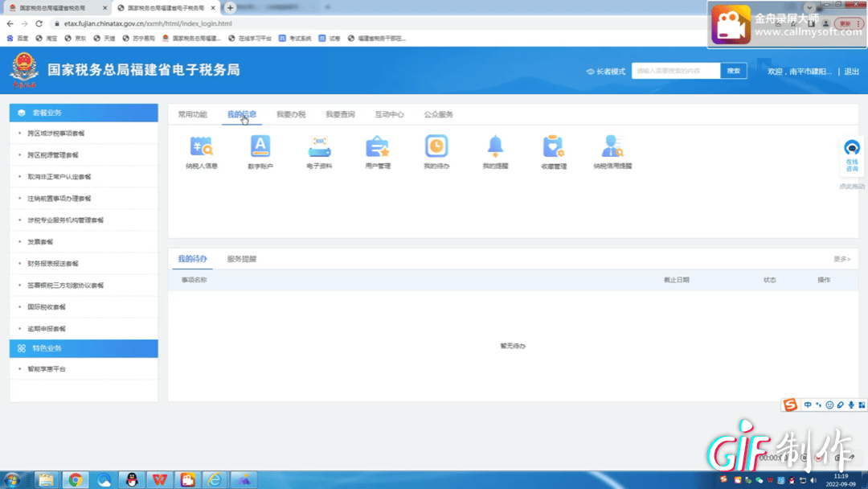Click the tax bureau emblem logo
This screenshot has width=868, height=489.
pyautogui.click(x=24, y=70)
